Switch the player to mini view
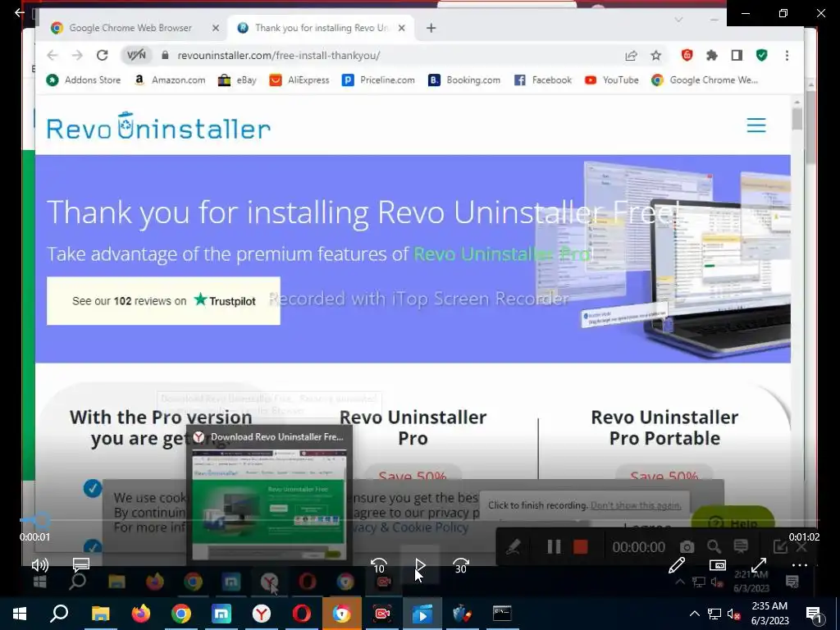 pos(717,564)
